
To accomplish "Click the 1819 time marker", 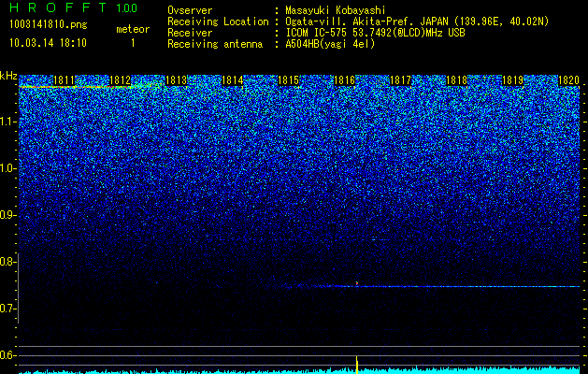I will tap(512, 80).
